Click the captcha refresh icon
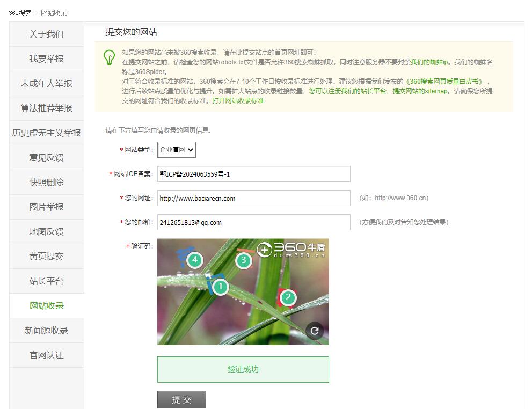Image resolution: width=532 pixels, height=409 pixels. click(315, 331)
